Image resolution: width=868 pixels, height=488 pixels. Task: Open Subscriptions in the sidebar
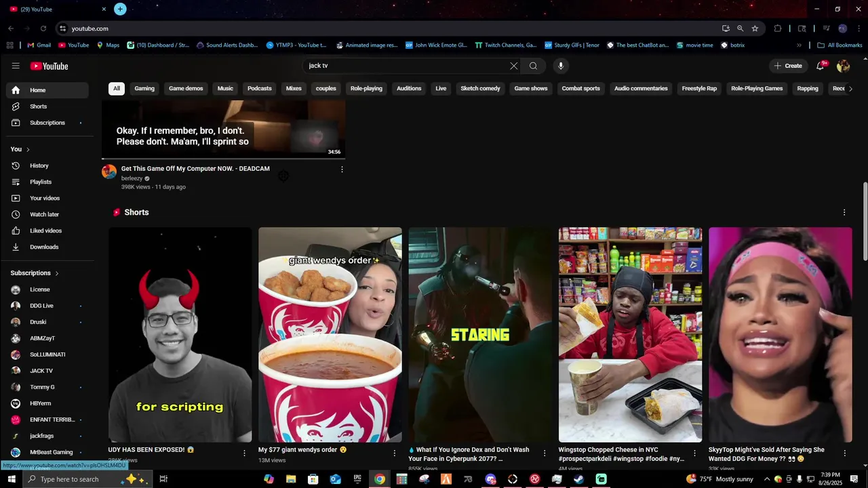(x=47, y=123)
